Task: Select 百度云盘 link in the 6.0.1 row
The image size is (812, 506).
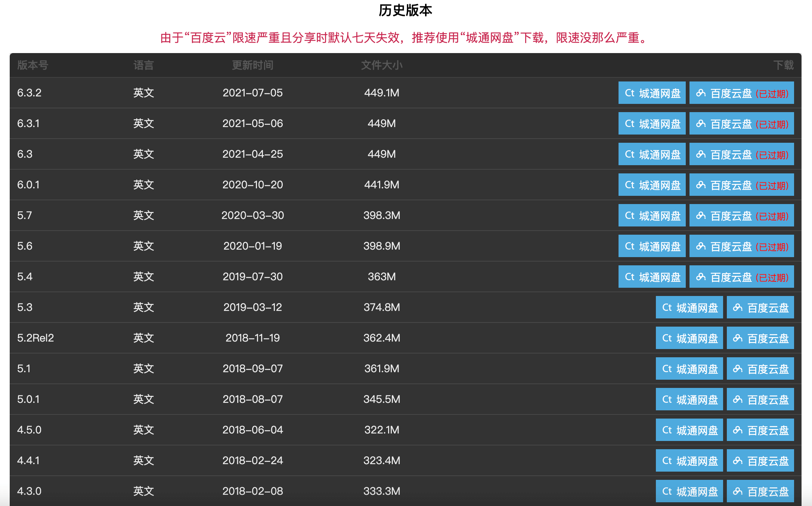Action: point(741,185)
